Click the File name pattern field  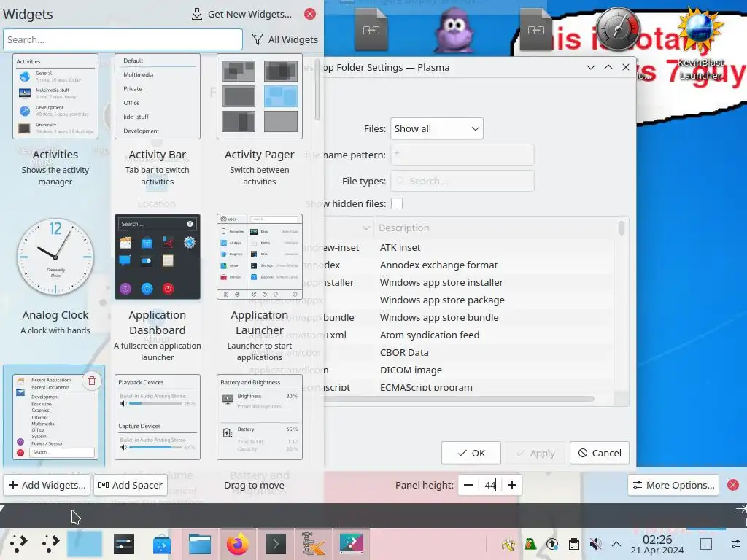pos(462,155)
